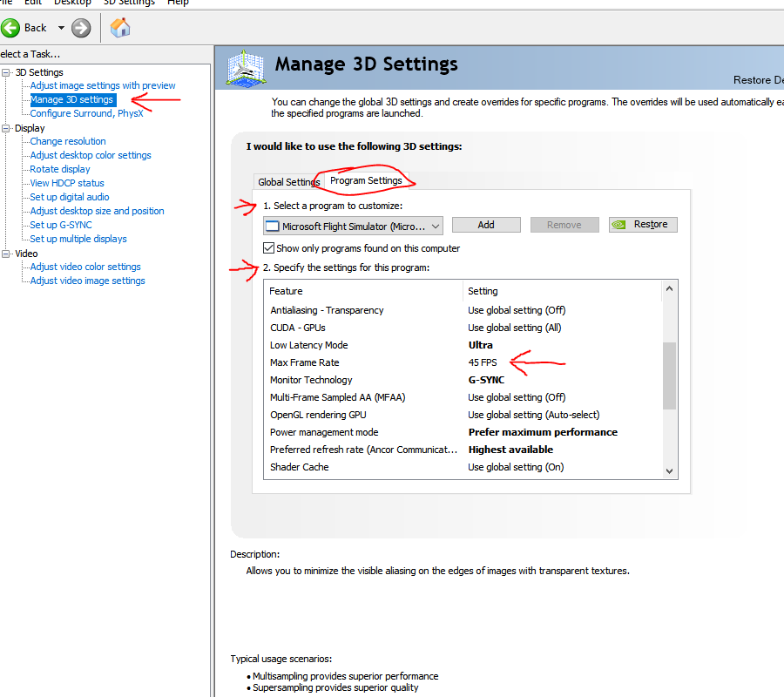This screenshot has width=784, height=697.
Task: Select the 'Antialiasing - Transparency' feature row
Action: 463,310
